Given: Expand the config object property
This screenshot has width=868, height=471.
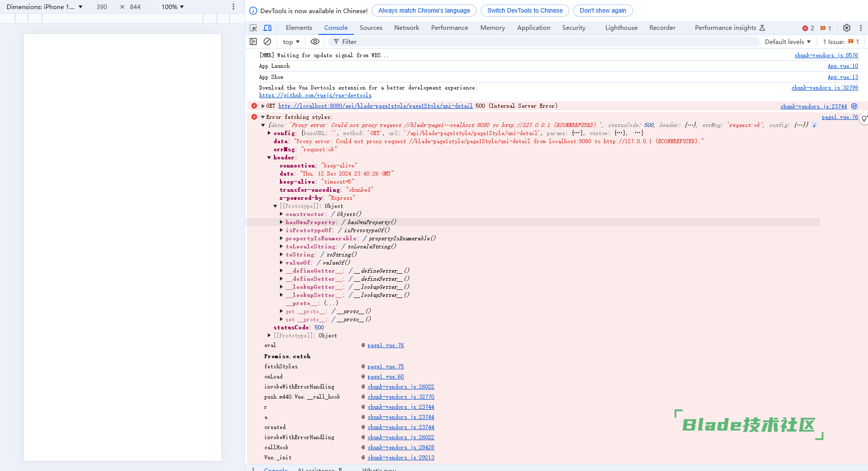Looking at the screenshot, I should pyautogui.click(x=269, y=133).
